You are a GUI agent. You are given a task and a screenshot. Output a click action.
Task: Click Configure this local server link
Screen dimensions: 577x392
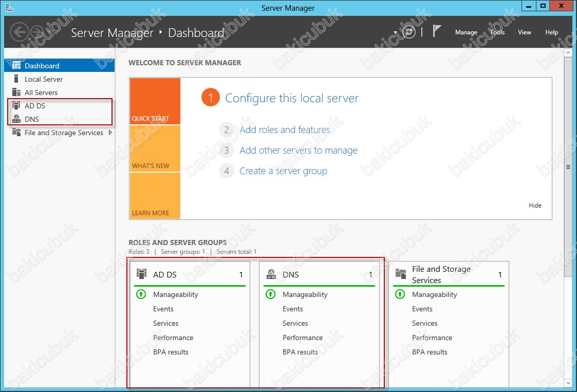coord(292,98)
